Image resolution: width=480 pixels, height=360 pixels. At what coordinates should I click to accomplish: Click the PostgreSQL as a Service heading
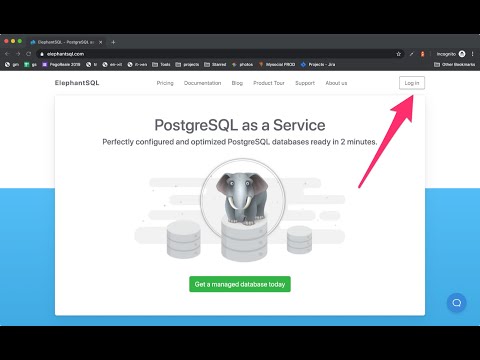point(240,125)
